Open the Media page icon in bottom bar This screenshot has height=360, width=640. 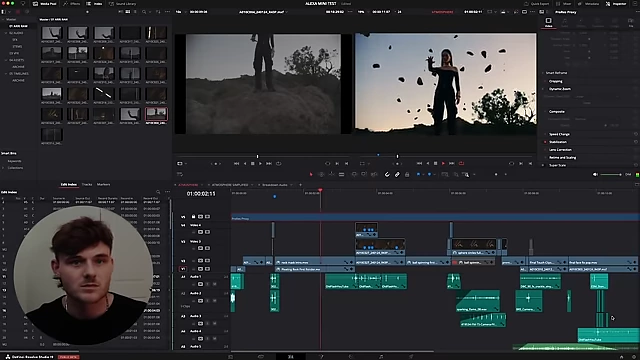click(231, 357)
